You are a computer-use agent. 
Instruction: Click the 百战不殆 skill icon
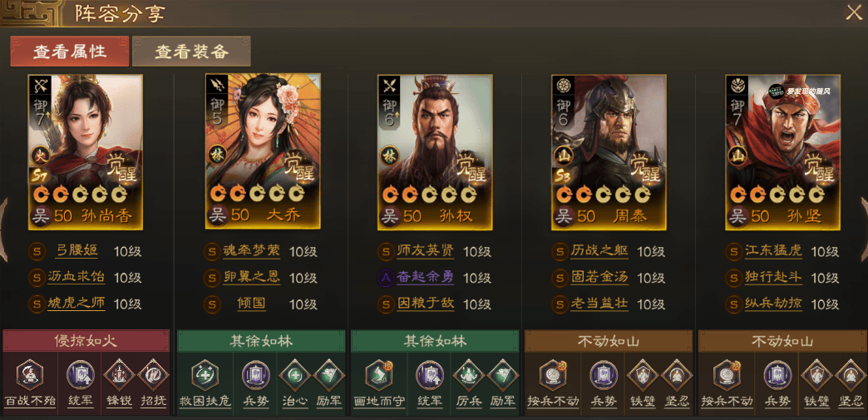(x=30, y=375)
